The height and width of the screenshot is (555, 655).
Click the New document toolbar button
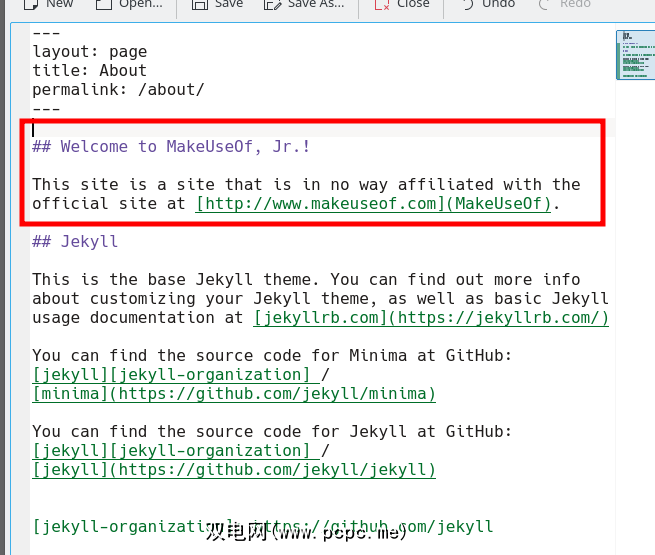point(48,4)
